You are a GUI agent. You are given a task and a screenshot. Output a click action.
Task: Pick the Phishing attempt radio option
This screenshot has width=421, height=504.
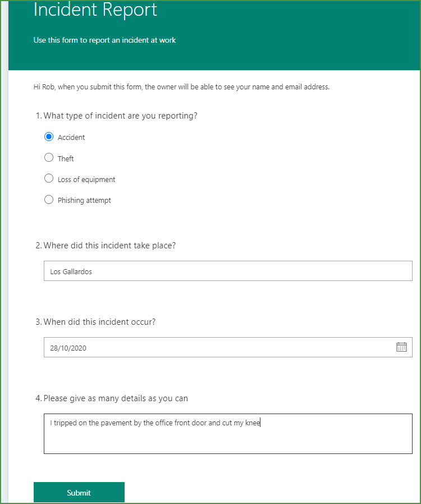49,199
